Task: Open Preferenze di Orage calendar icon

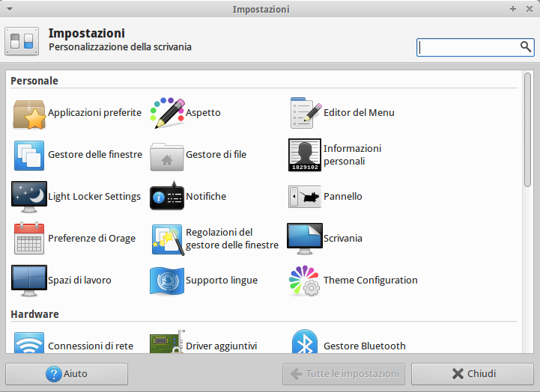Action: (x=29, y=238)
